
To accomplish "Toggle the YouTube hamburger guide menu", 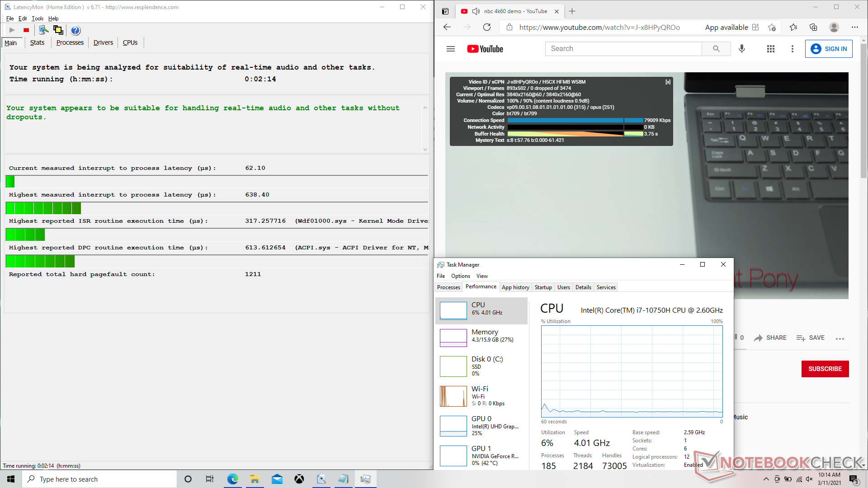I will (x=451, y=49).
